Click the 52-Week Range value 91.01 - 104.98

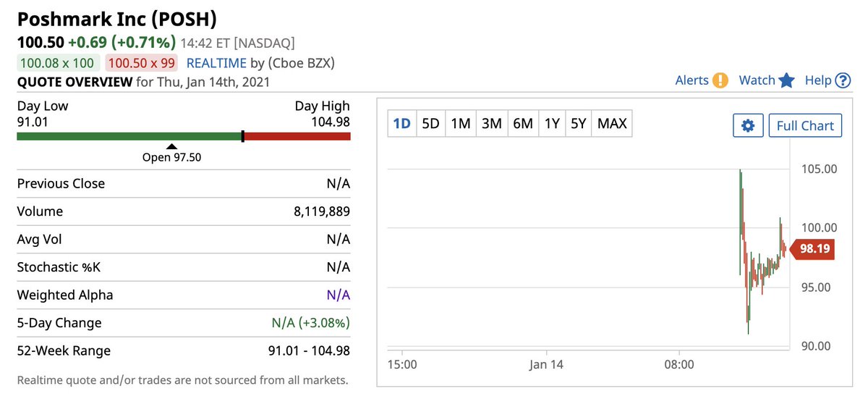[309, 350]
